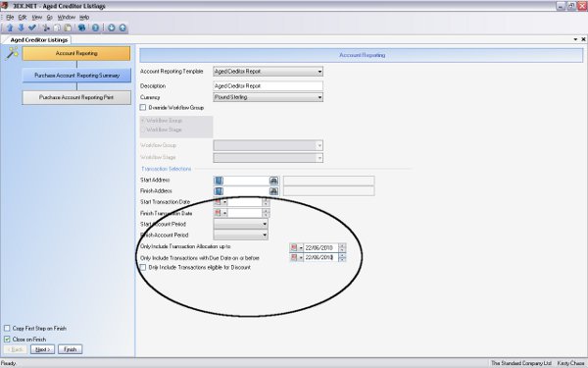Image resolution: width=588 pixels, height=368 pixels.
Task: Click the round blue up-arrow navigation icon
Action: click(122, 27)
